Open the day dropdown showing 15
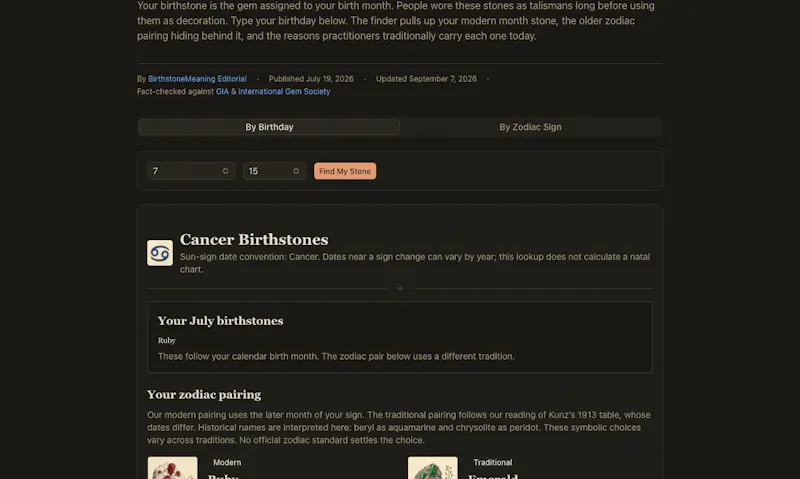This screenshot has height=479, width=800. click(x=274, y=171)
